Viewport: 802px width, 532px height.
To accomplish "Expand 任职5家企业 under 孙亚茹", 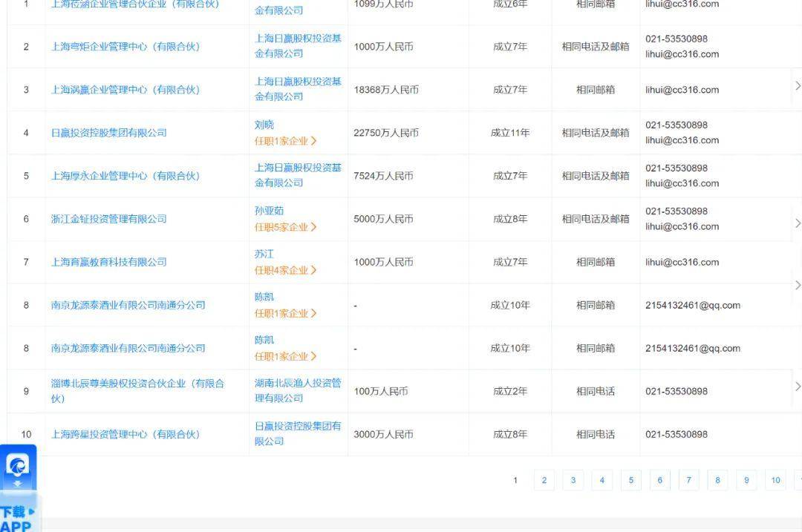I will 285,227.
